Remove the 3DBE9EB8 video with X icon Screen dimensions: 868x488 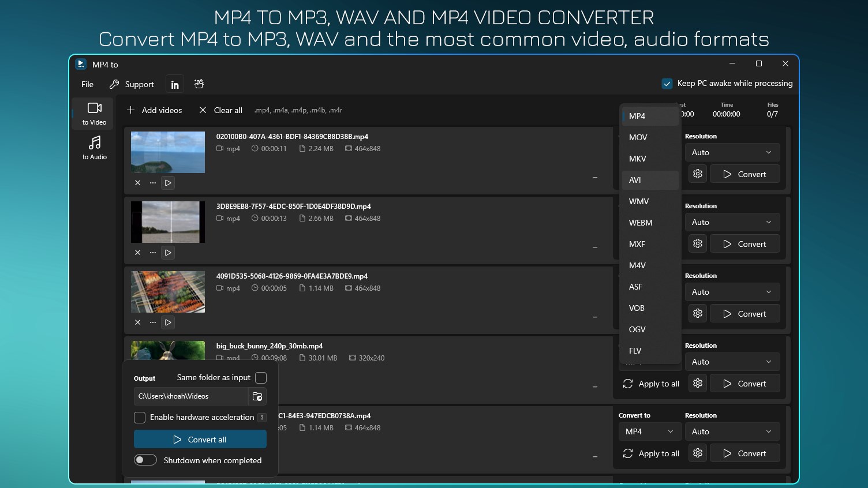137,252
